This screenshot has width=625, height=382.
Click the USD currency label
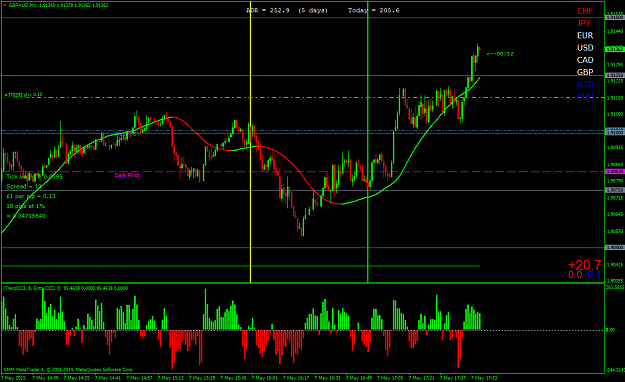point(585,48)
